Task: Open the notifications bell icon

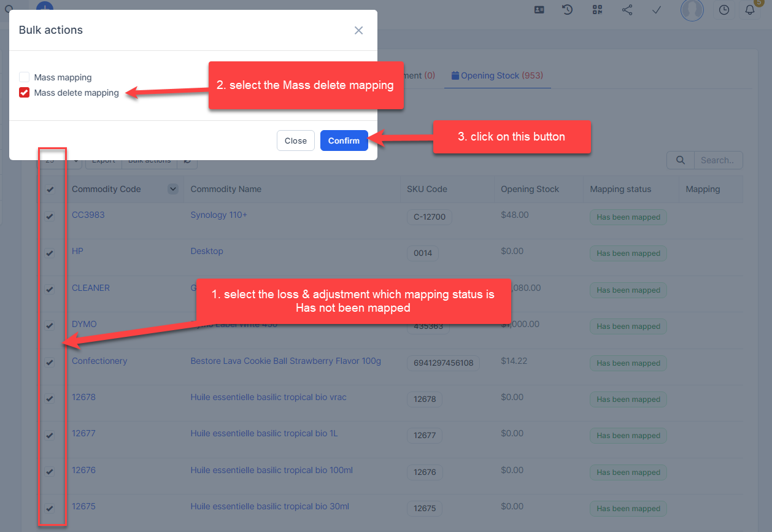Action: (x=749, y=10)
